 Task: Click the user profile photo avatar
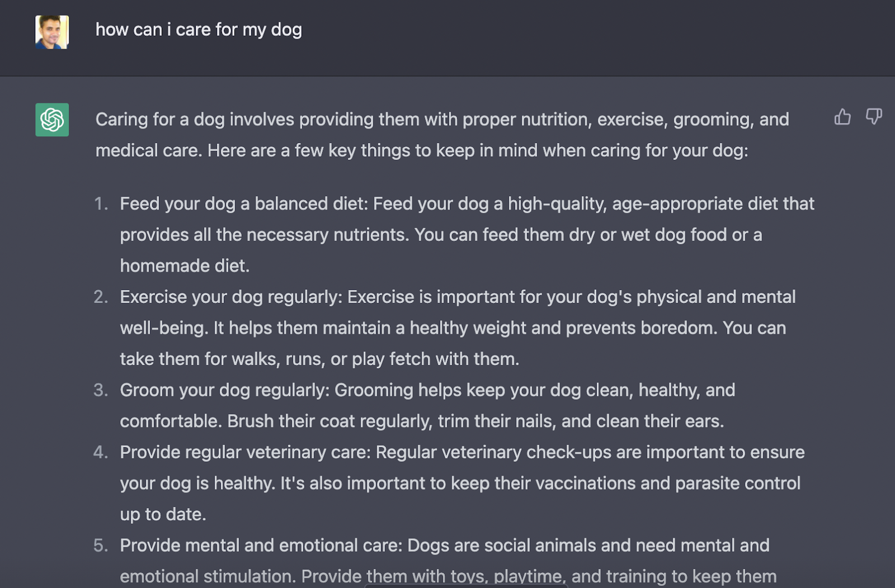tap(52, 32)
